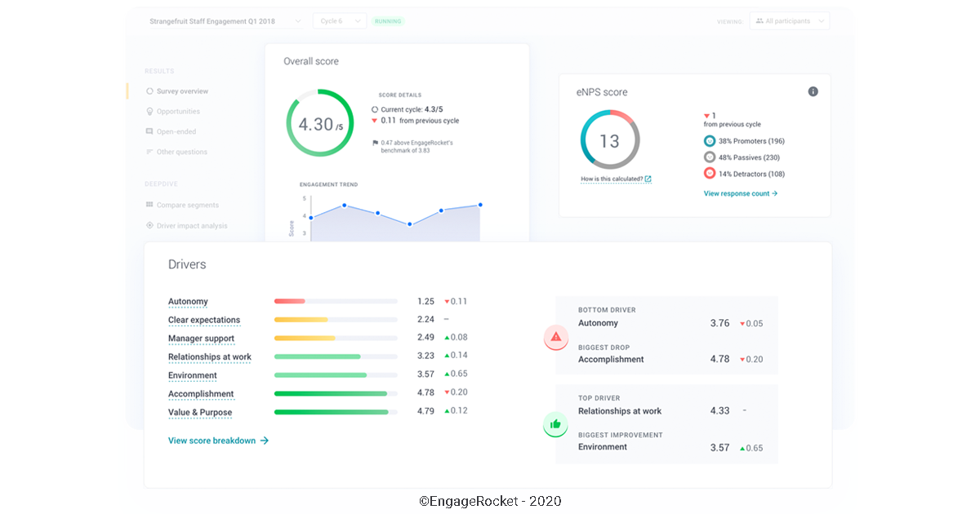Open Driver impact analysis
The height and width of the screenshot is (514, 980).
click(x=191, y=225)
